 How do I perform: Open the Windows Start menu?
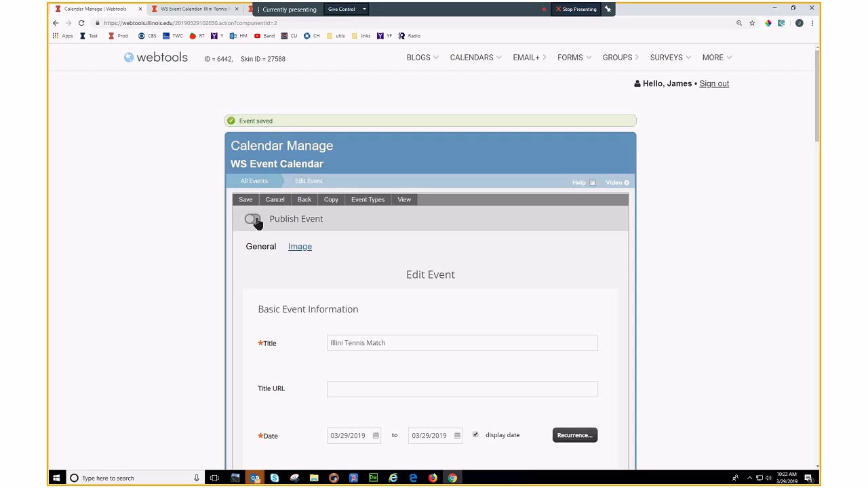56,478
